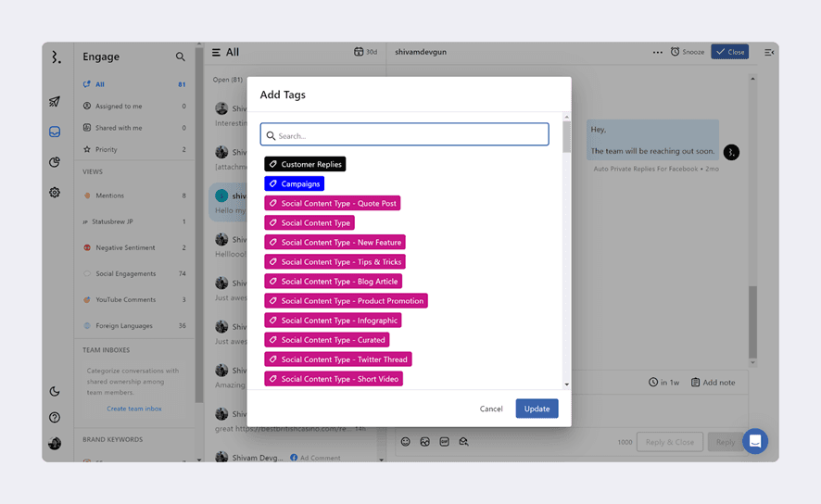Open the live chat support bubble

tap(755, 441)
